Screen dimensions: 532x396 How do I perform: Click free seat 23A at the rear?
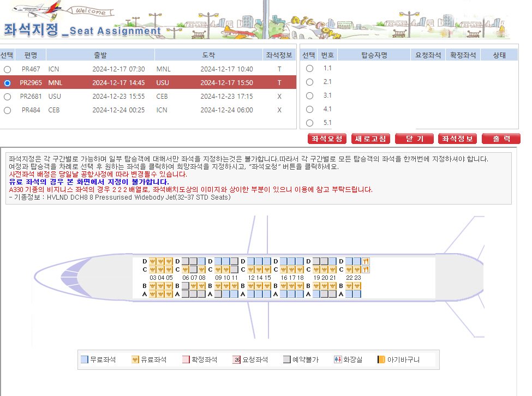[357, 294]
